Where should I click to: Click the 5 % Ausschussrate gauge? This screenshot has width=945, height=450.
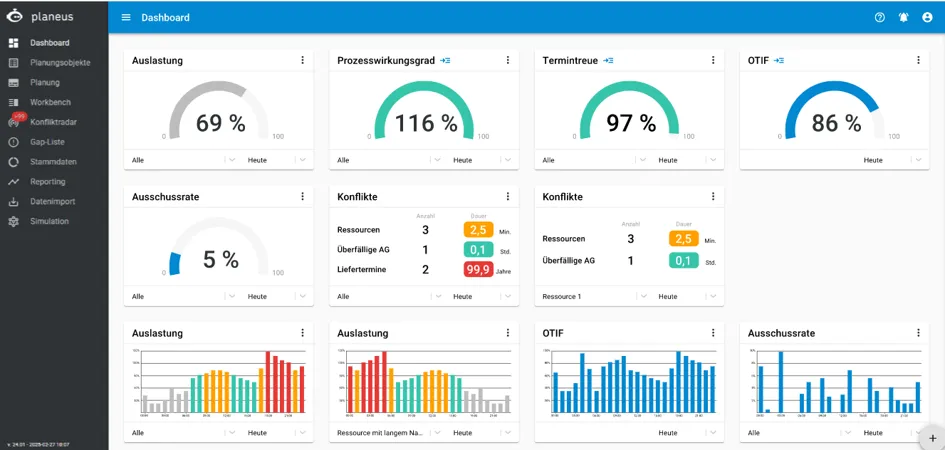(219, 246)
